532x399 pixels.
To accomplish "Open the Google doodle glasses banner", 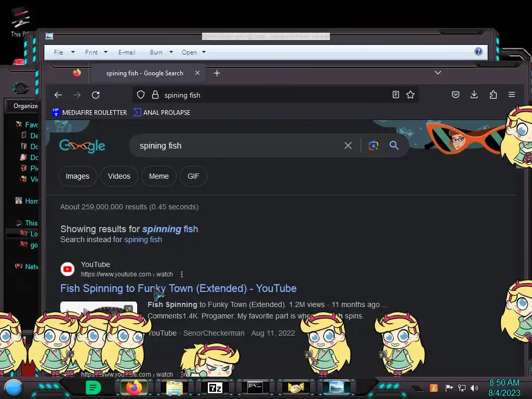I will (463, 137).
